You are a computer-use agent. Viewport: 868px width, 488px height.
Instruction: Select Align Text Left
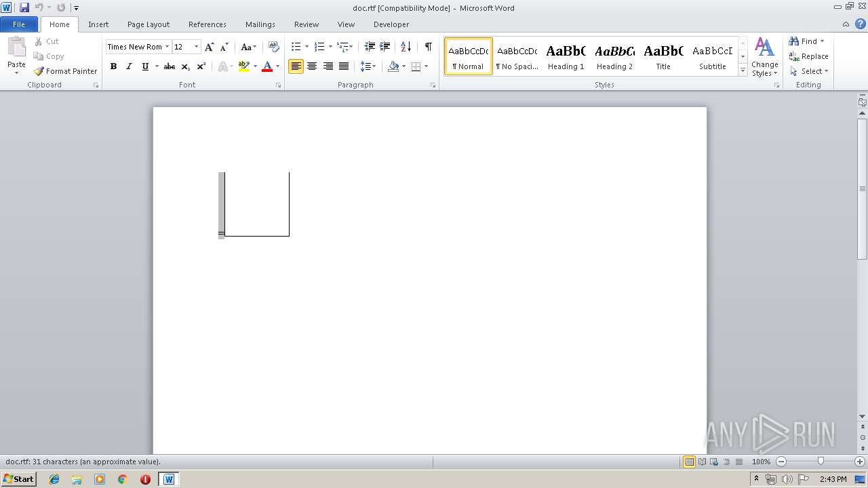296,66
